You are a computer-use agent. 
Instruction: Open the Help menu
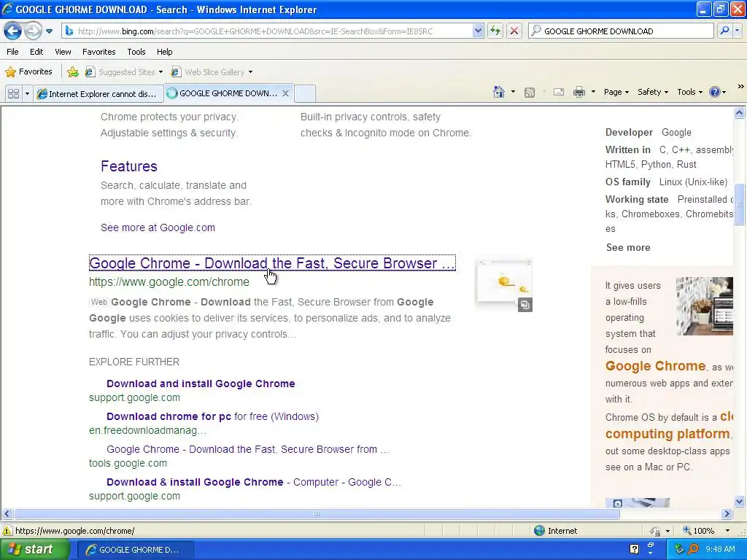coord(164,52)
